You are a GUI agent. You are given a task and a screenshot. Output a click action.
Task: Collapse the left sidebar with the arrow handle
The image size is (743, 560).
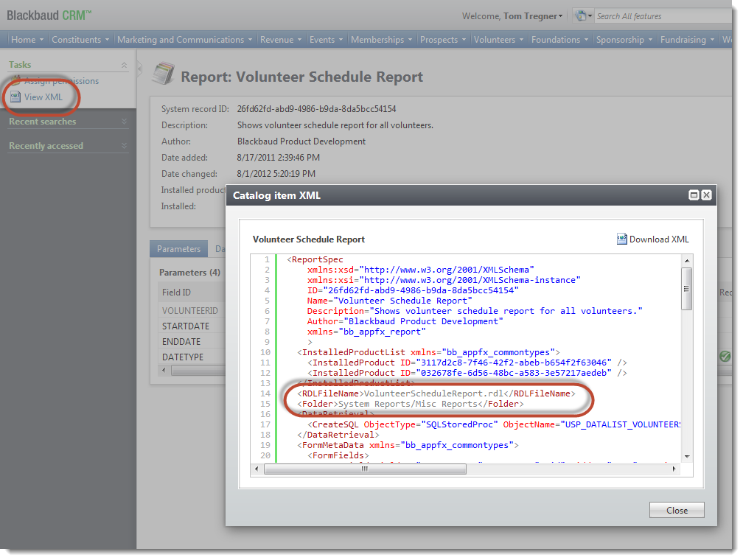tap(139, 69)
